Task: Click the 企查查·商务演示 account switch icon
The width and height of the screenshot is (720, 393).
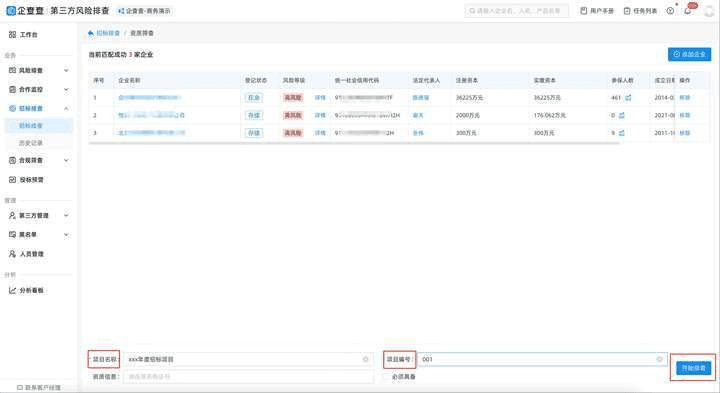Action: pos(121,11)
